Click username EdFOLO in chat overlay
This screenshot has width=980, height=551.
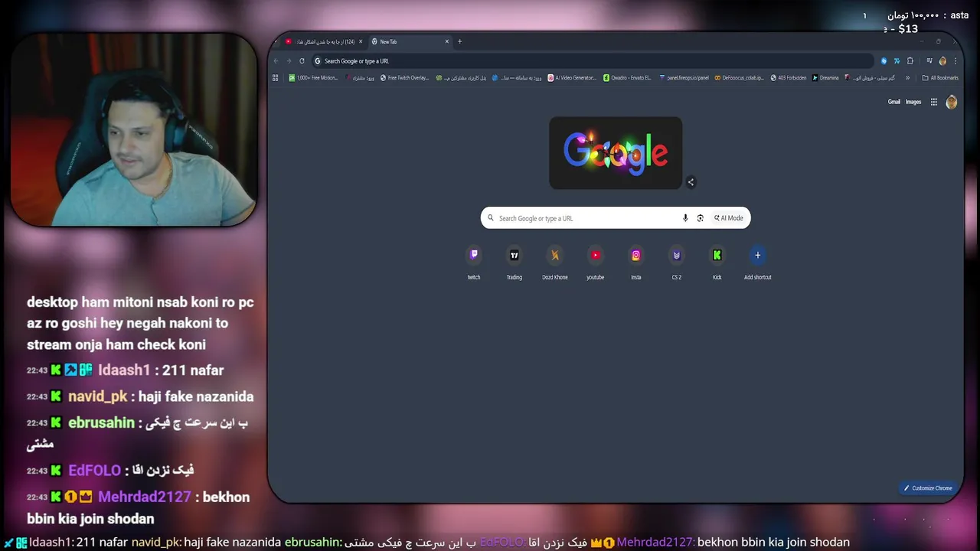coord(94,471)
